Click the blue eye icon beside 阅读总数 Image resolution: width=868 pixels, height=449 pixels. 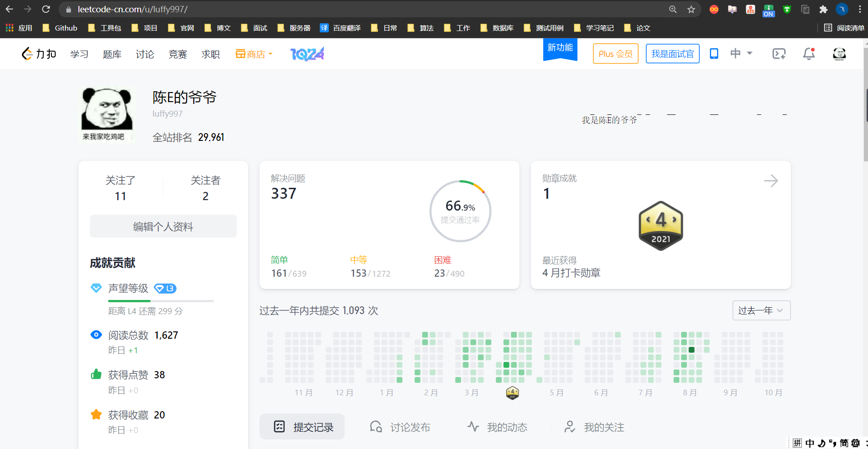(x=96, y=335)
